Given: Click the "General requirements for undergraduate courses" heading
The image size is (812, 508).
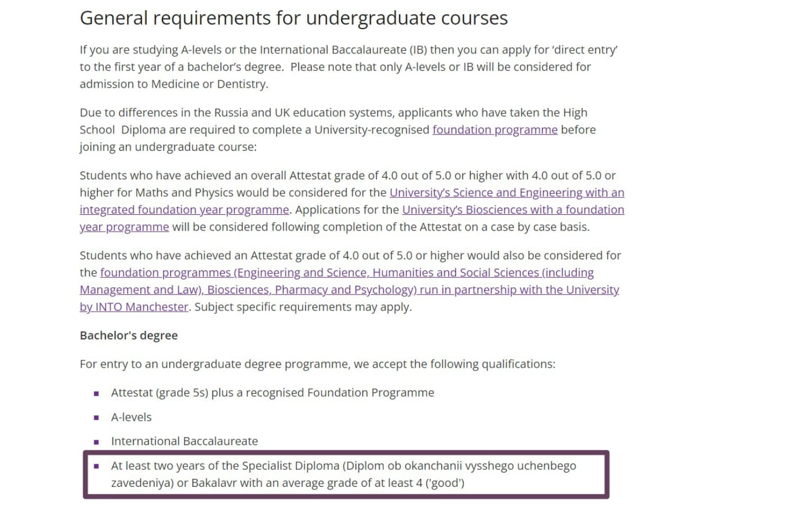Looking at the screenshot, I should [x=293, y=18].
